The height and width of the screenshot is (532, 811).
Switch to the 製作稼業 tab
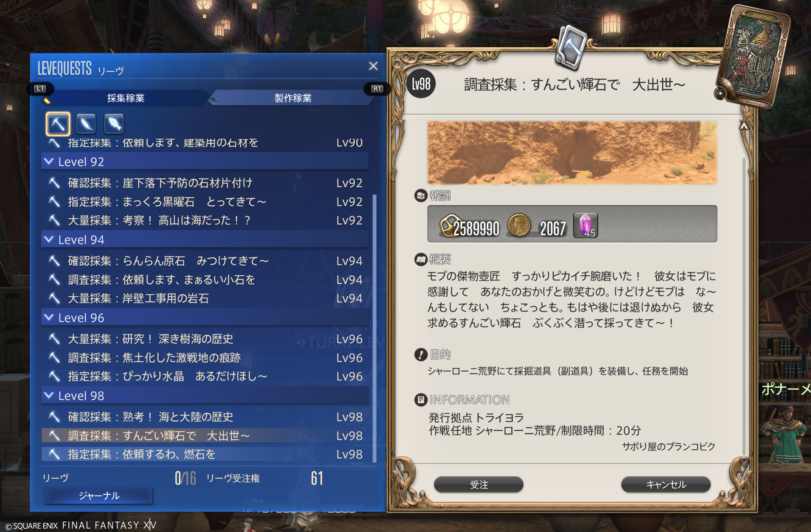tap(293, 98)
